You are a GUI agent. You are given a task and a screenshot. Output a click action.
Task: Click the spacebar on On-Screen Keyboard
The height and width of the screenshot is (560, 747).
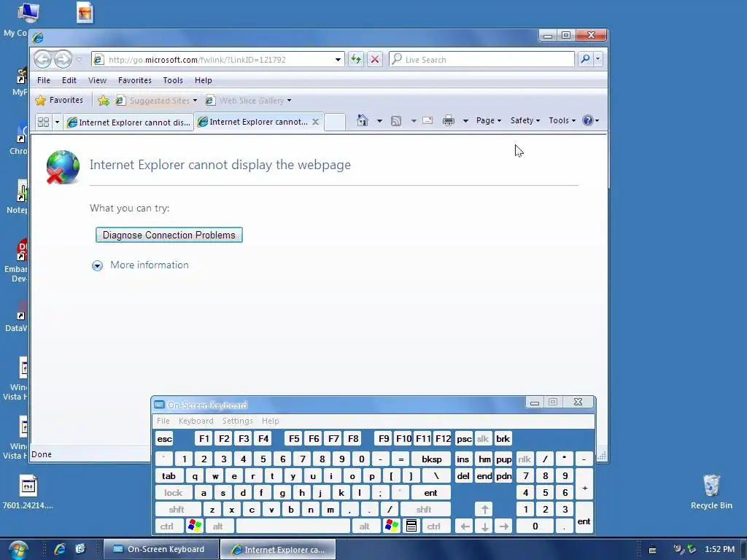pos(293,526)
